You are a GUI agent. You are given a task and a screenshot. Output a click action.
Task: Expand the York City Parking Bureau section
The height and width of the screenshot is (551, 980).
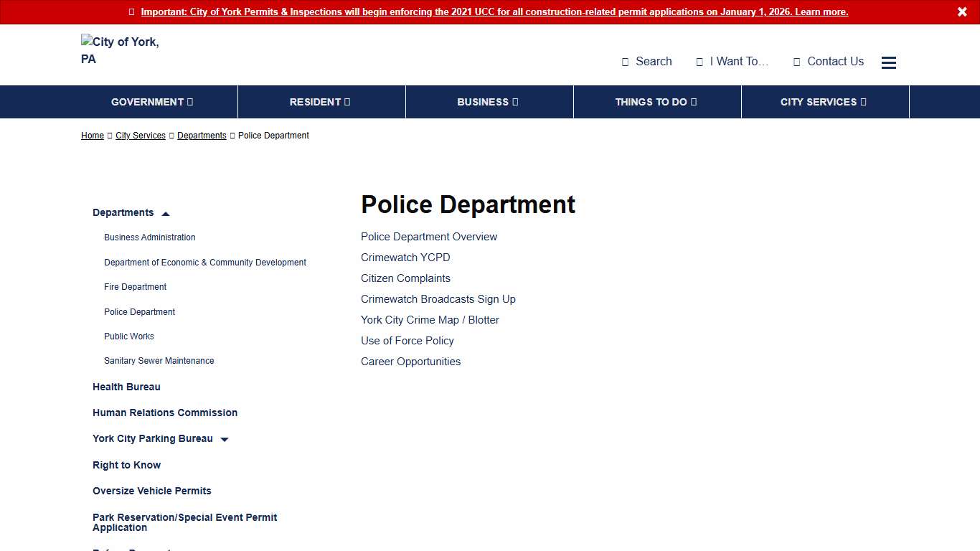point(224,439)
